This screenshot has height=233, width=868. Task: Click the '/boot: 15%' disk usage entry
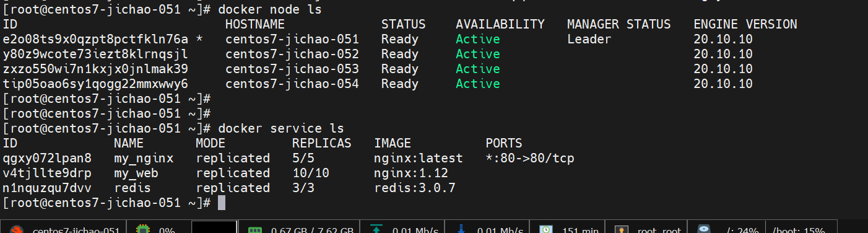[x=799, y=231]
